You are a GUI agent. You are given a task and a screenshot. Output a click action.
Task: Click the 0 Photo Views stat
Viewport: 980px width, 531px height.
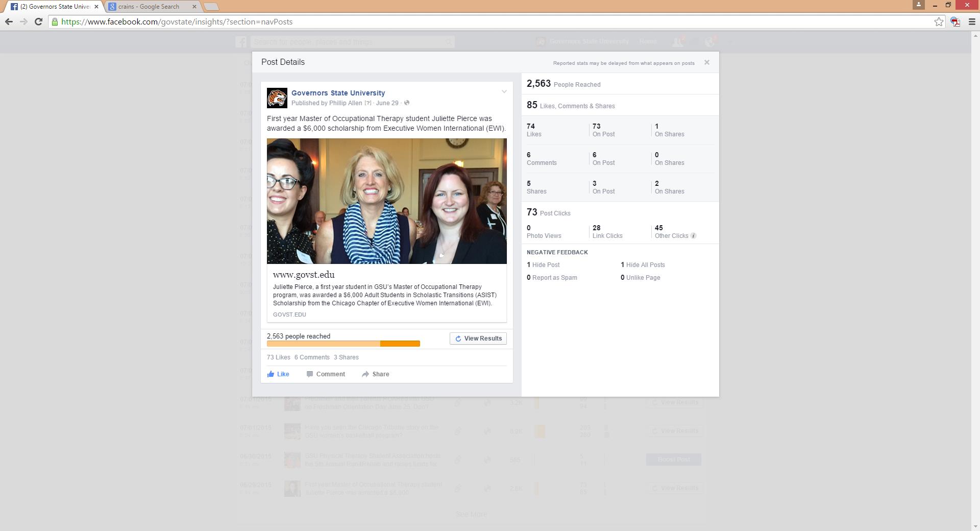click(x=544, y=232)
